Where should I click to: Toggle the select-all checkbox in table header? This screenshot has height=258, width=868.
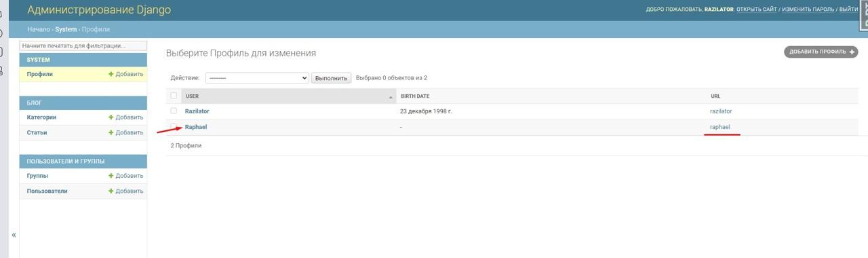pyautogui.click(x=174, y=96)
